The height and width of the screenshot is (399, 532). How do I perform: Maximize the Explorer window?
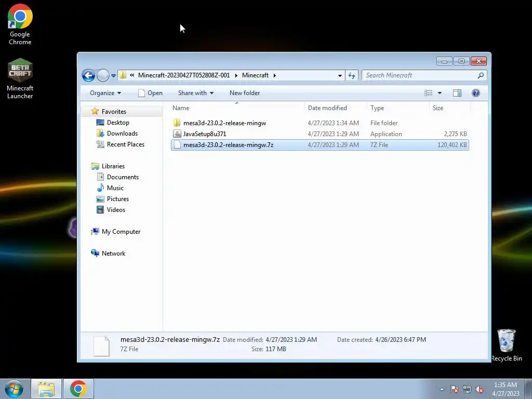tap(461, 61)
